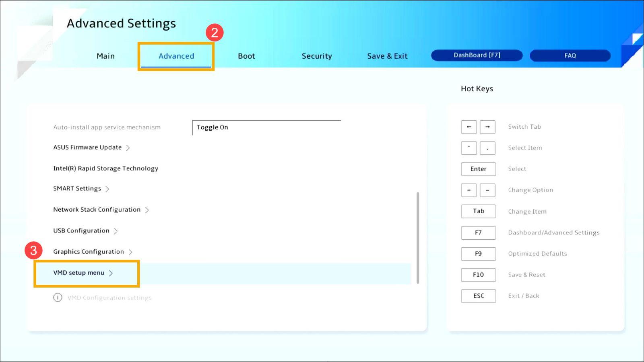Click right arrow Switch Tab key
The height and width of the screenshot is (362, 644).
coord(487,127)
